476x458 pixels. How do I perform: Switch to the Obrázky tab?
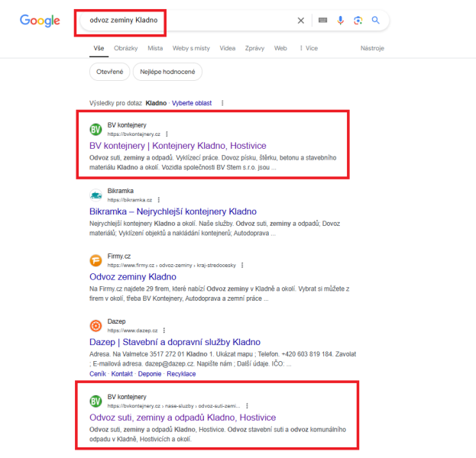[x=125, y=48]
